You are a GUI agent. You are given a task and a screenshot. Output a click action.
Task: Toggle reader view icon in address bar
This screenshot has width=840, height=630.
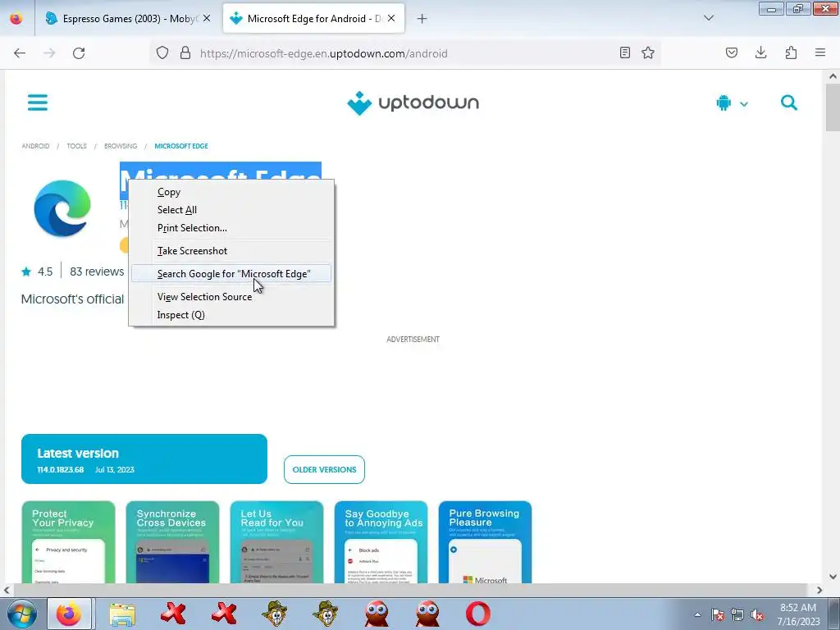coord(624,53)
